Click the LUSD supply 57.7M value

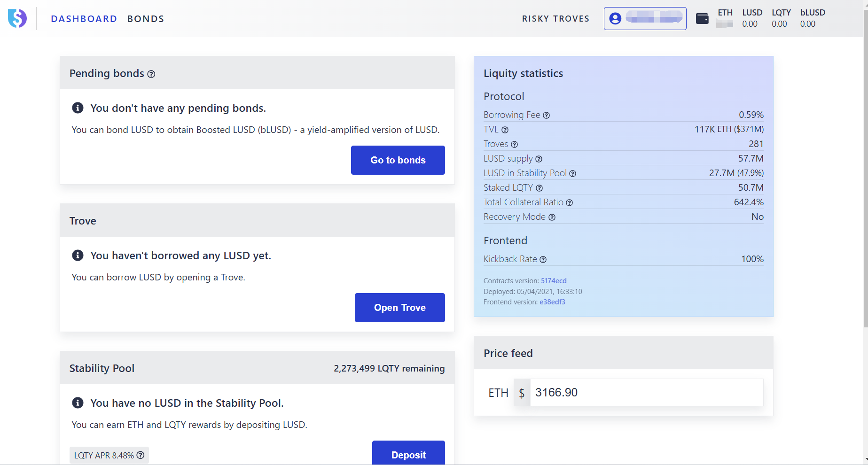coord(751,158)
